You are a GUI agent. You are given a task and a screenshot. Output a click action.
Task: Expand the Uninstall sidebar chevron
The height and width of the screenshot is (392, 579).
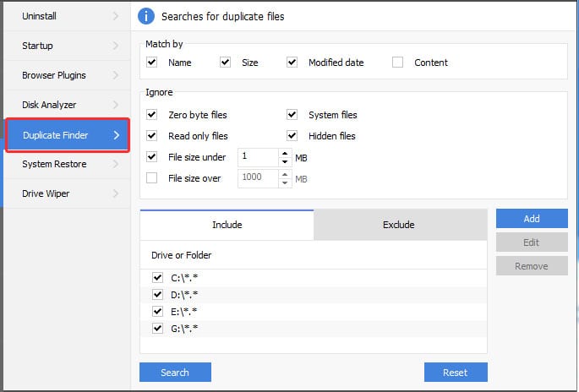[x=116, y=16]
